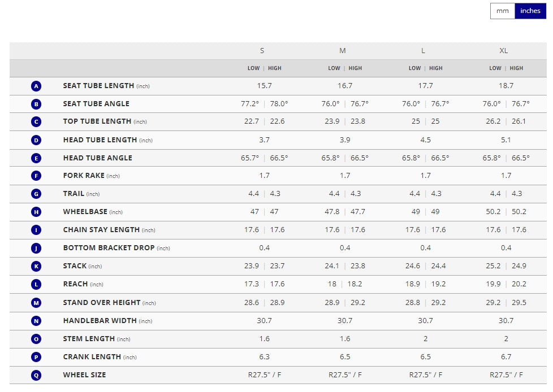Select the letter N handlebar width icon
Image resolution: width=553 pixels, height=392 pixels.
(x=36, y=321)
